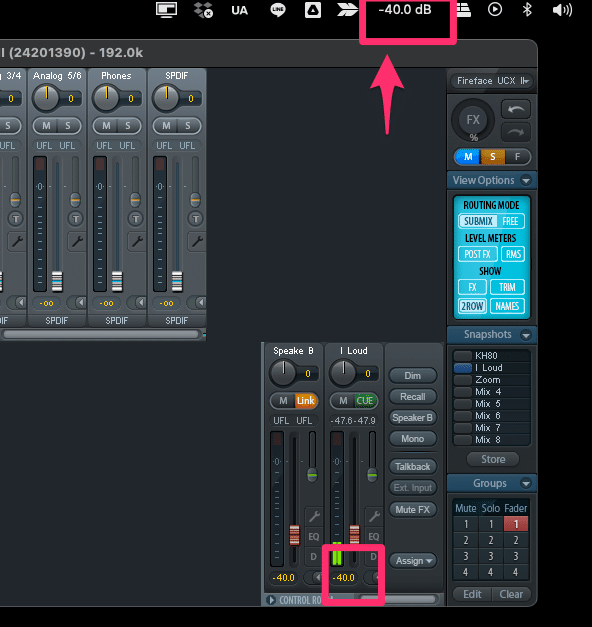Show TRIM controls in View Options
The image size is (592, 627).
pos(507,287)
